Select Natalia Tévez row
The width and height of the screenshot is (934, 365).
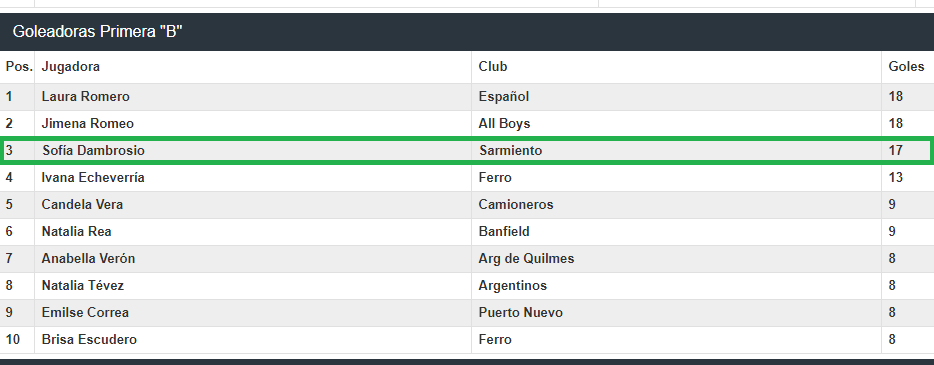[466, 286]
